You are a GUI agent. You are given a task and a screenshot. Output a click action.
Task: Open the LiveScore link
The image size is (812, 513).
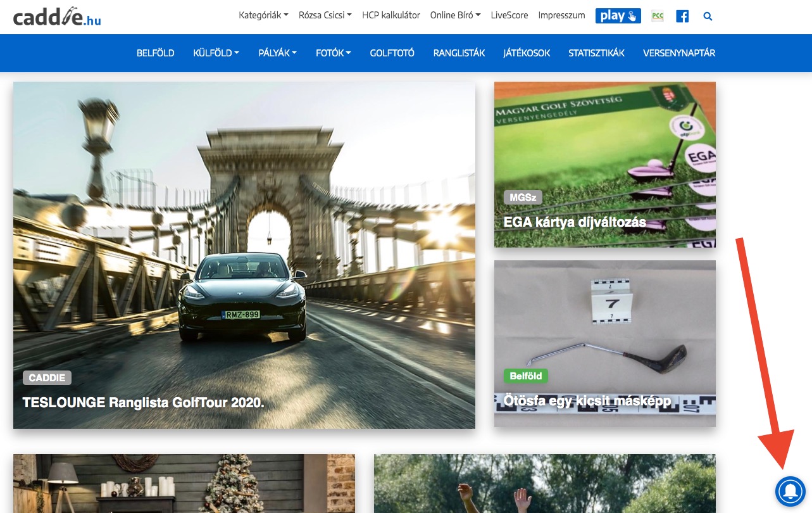pos(509,15)
